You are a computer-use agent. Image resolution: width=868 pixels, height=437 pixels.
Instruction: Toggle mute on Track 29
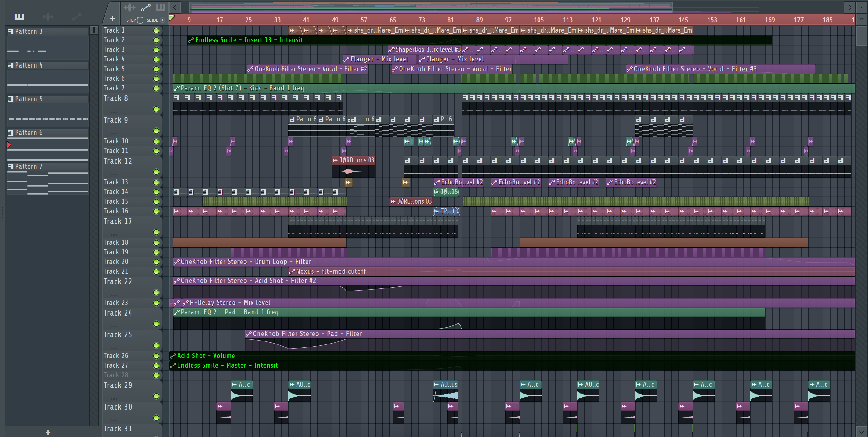click(156, 396)
